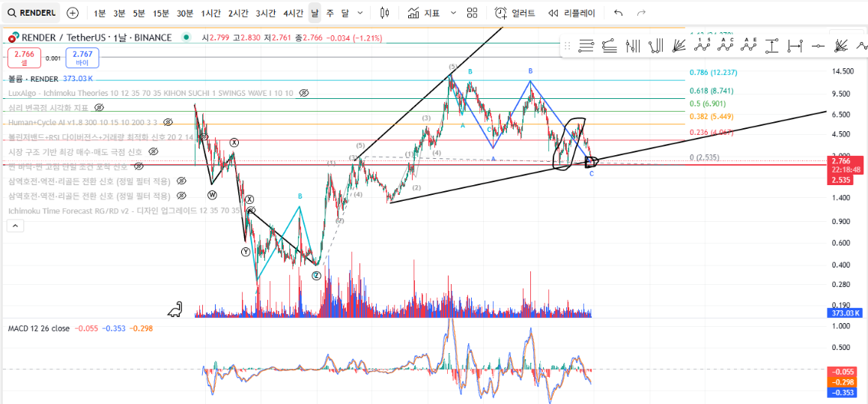Open the candlestick chart type selector
This screenshot has width=868, height=404.
pos(385,13)
